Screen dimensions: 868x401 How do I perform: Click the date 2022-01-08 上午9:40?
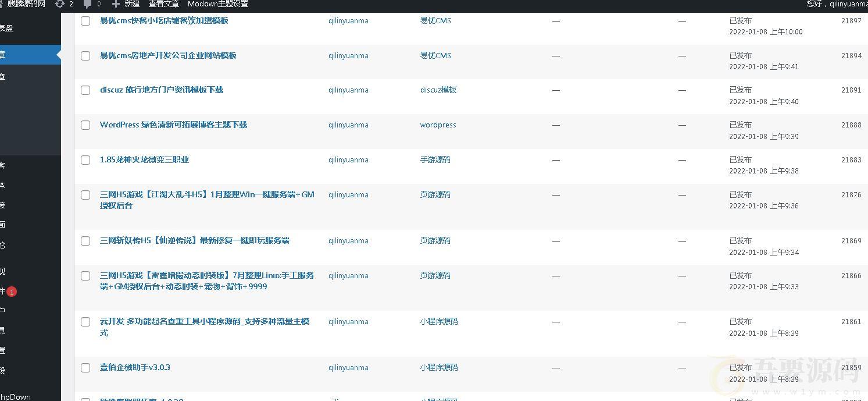click(764, 101)
